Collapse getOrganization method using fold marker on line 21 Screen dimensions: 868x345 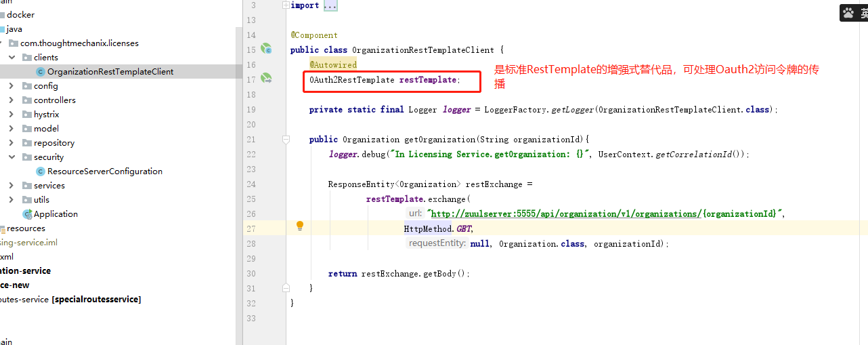click(286, 139)
